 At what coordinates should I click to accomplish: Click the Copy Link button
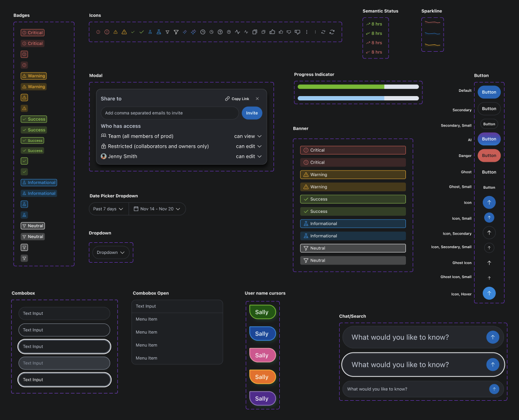(x=237, y=98)
